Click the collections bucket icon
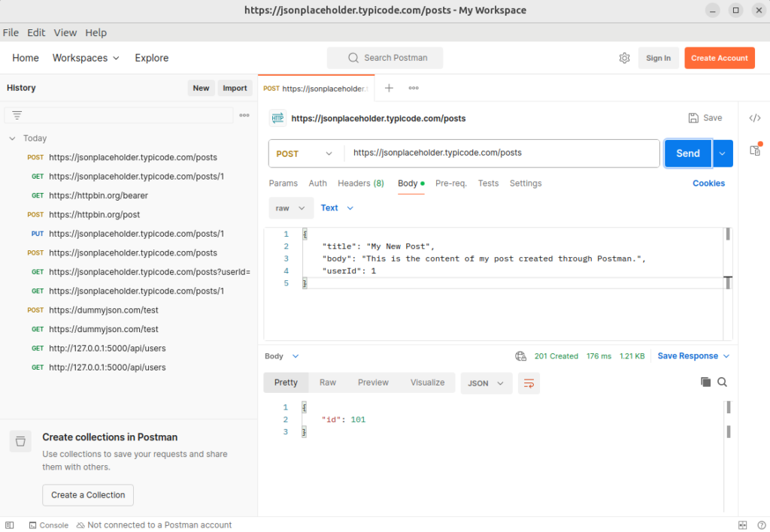 coord(20,441)
